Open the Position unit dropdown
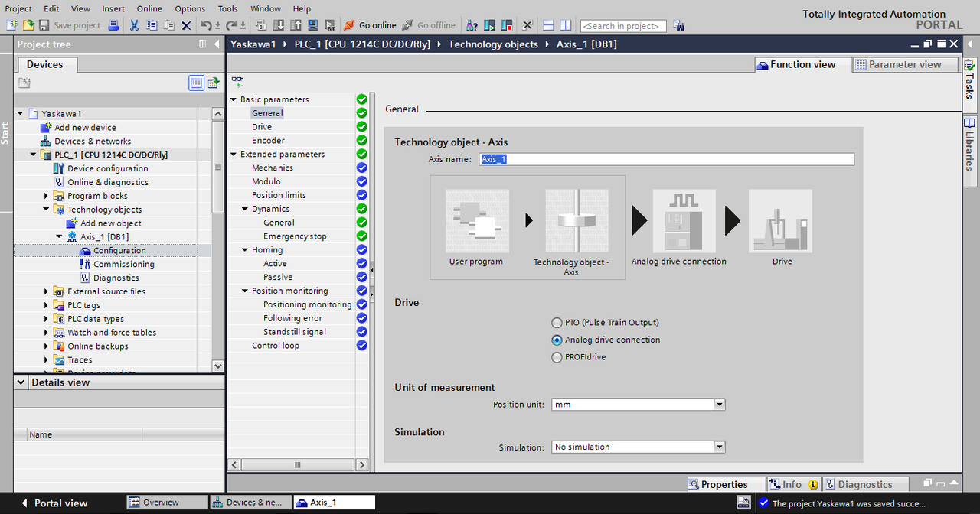The height and width of the screenshot is (514, 980). pos(719,404)
